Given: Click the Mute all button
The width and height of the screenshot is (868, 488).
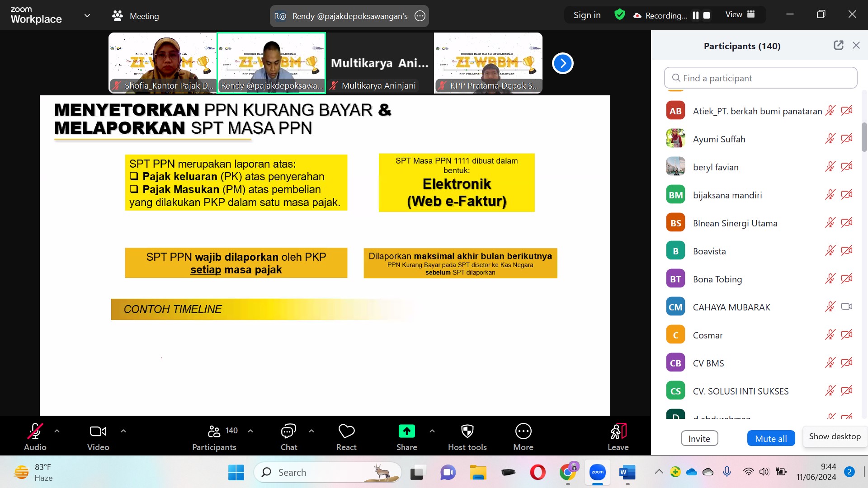Looking at the screenshot, I should click(771, 438).
